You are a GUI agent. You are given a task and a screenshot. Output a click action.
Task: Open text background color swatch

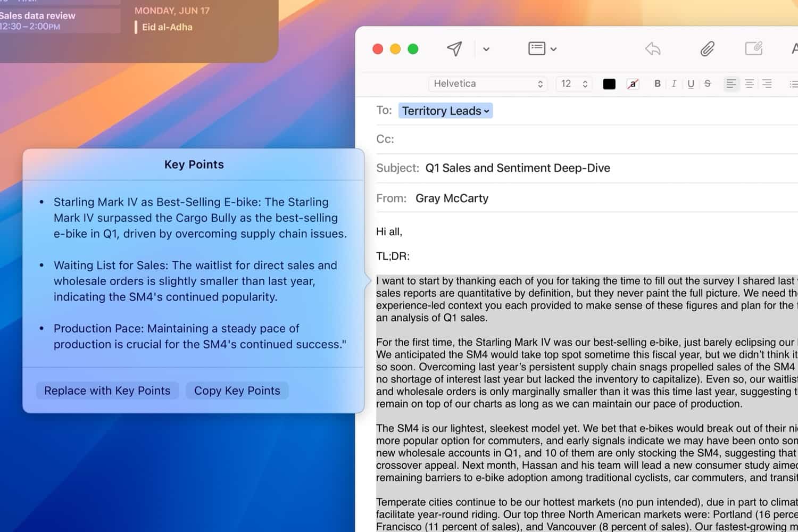pyautogui.click(x=633, y=84)
